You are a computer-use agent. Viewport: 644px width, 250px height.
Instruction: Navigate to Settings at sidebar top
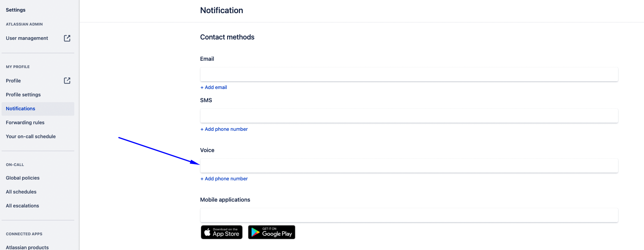(15, 10)
